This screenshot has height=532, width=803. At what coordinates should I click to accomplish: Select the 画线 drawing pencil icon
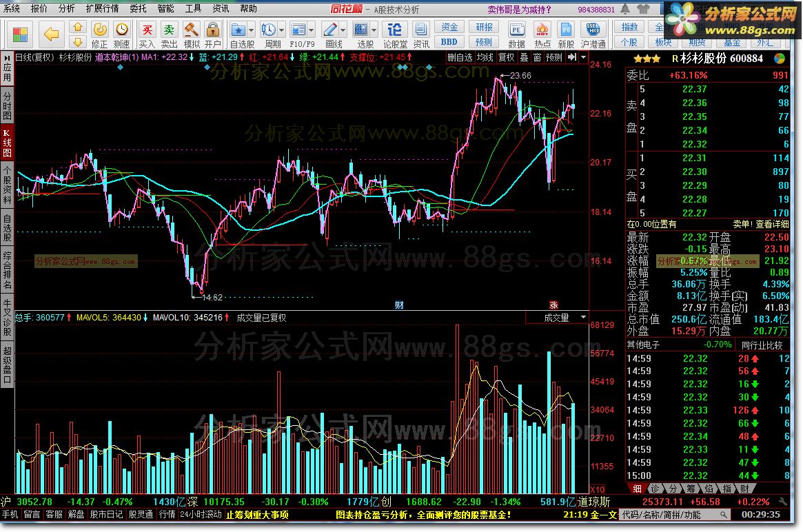(x=330, y=30)
